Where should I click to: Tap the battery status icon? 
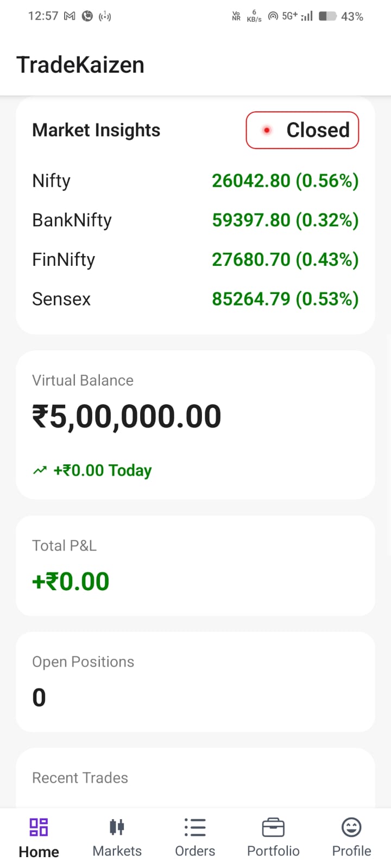327,16
